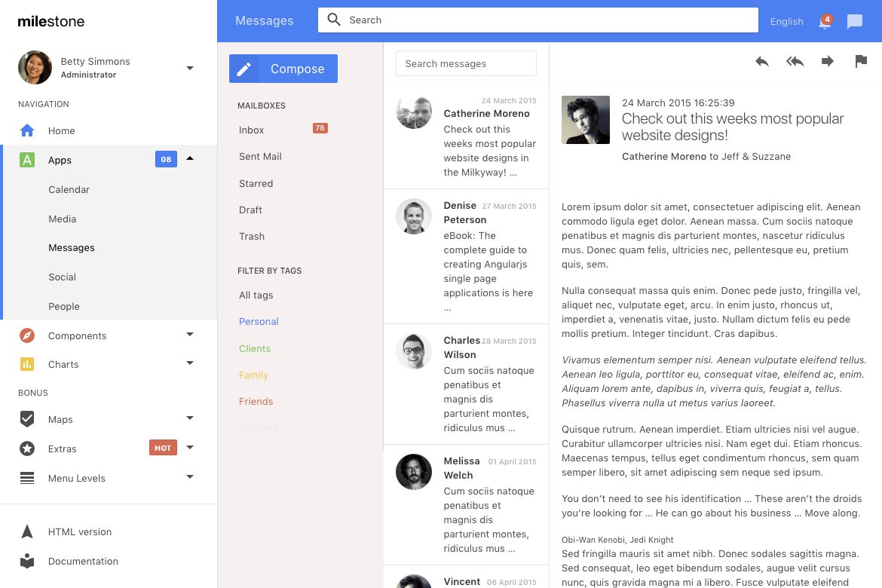
Task: Flag this message with the flag icon
Action: pos(861,61)
